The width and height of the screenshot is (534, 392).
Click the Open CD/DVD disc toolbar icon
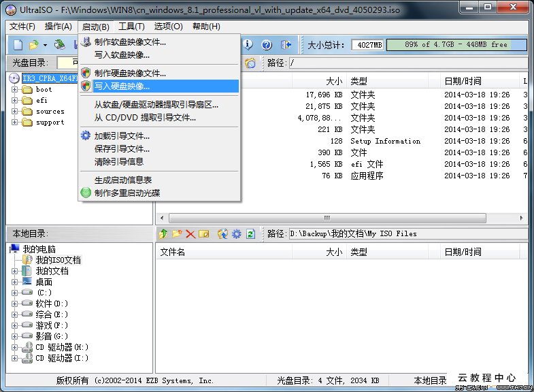pos(60,45)
